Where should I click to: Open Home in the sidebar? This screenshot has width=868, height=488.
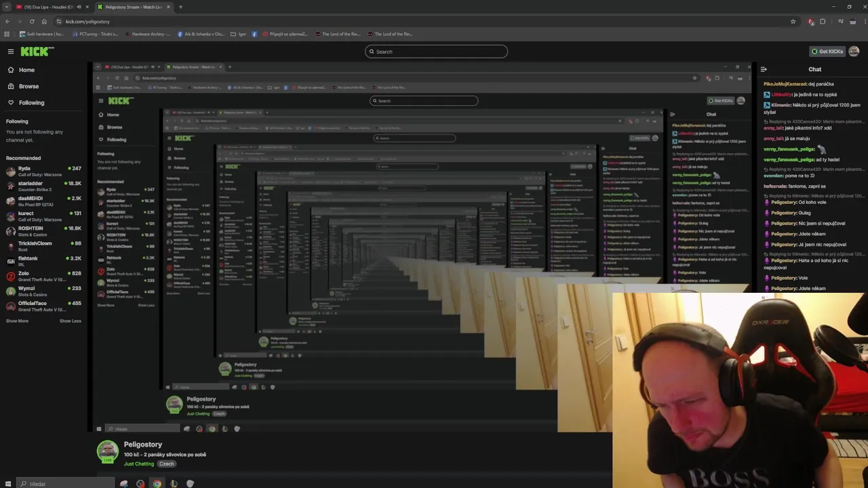tap(26, 70)
